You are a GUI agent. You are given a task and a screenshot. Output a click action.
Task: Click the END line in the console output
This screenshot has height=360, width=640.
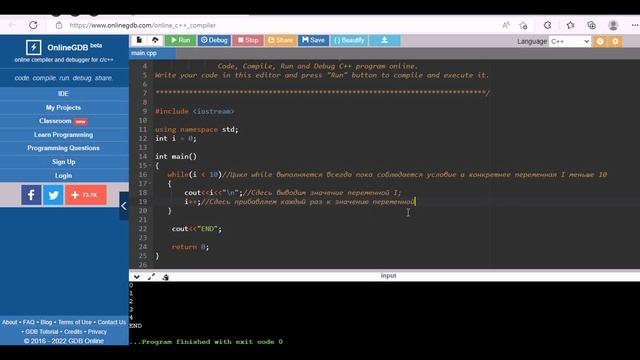(x=136, y=326)
